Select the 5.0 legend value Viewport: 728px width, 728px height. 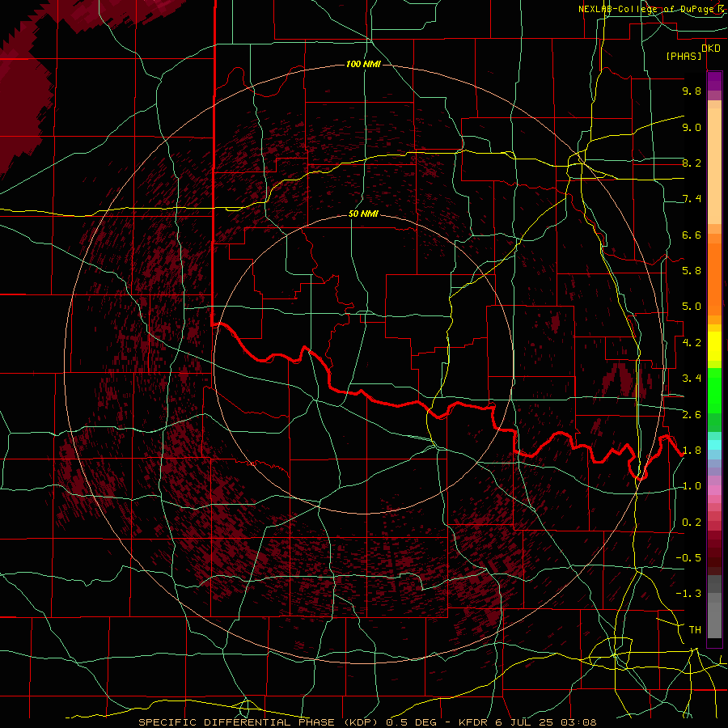(692, 307)
